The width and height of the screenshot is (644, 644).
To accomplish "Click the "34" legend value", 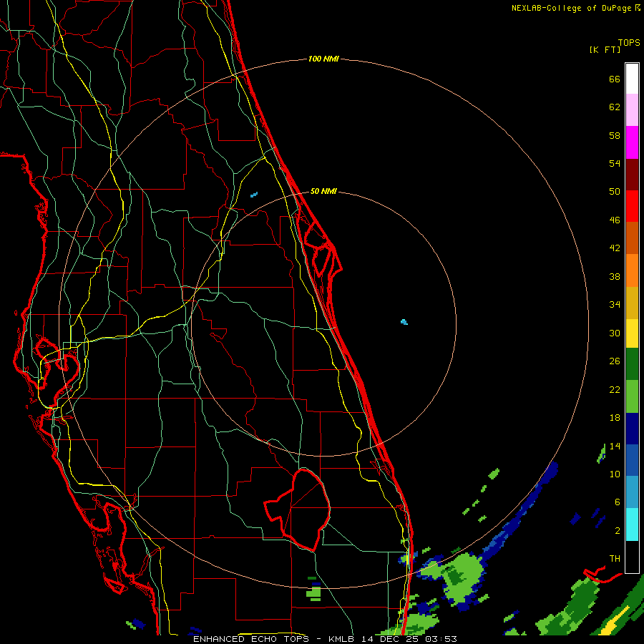I will [615, 305].
